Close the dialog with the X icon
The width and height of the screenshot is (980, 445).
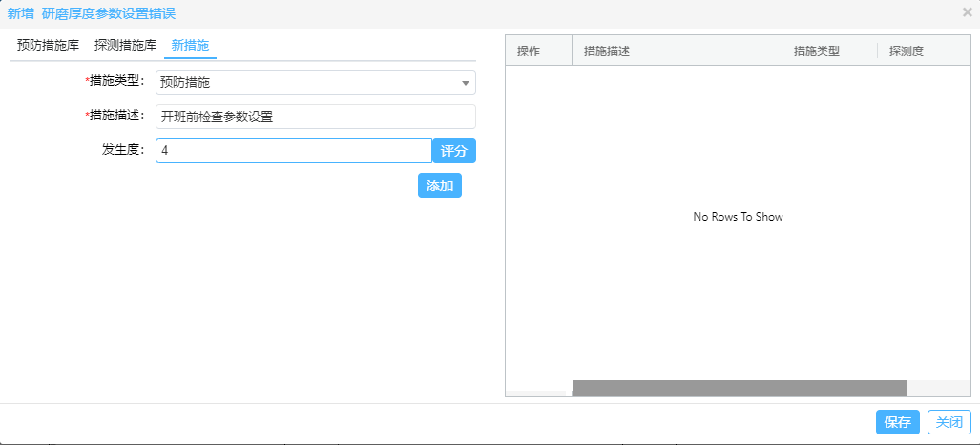tap(967, 13)
